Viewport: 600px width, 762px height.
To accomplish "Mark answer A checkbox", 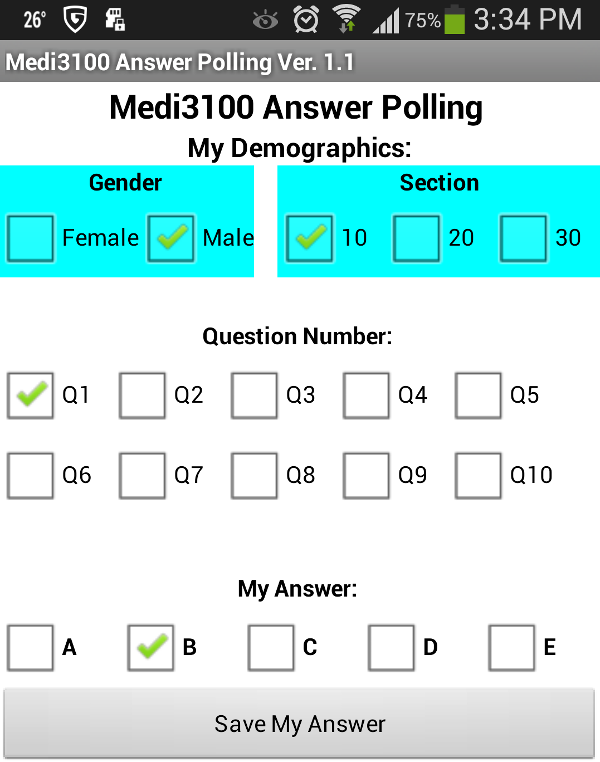I will [30, 648].
